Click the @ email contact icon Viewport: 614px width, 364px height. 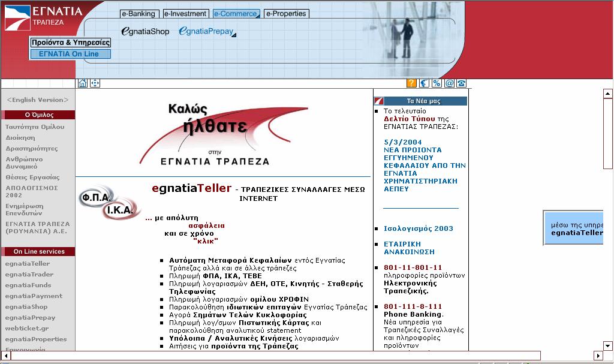pyautogui.click(x=449, y=83)
